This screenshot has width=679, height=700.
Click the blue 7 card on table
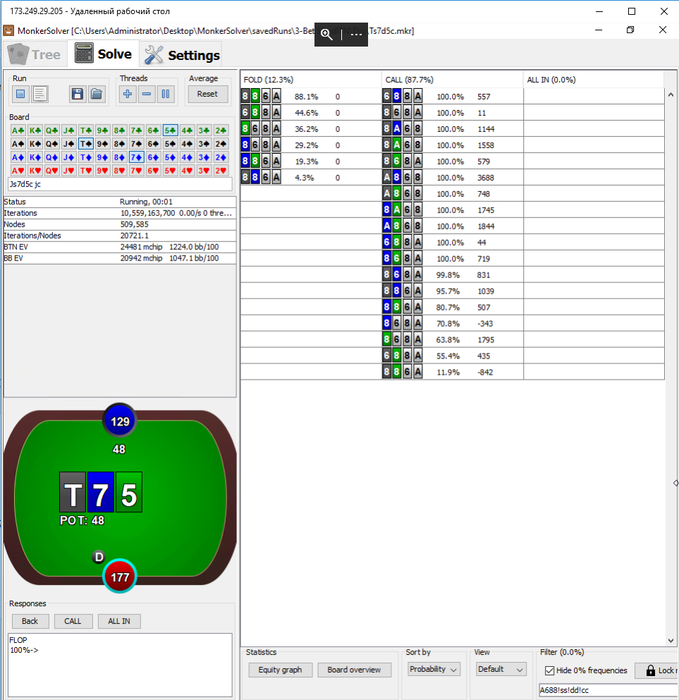(x=100, y=492)
